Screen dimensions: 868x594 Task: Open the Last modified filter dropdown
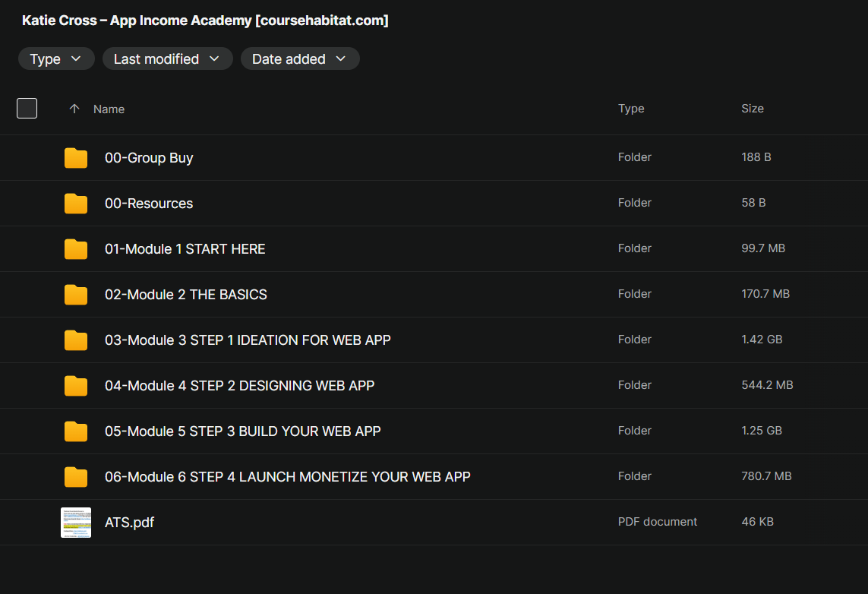(167, 58)
